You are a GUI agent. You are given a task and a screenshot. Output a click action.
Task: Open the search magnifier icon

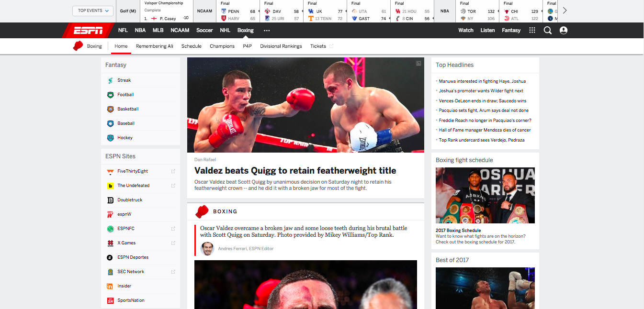[x=548, y=30]
